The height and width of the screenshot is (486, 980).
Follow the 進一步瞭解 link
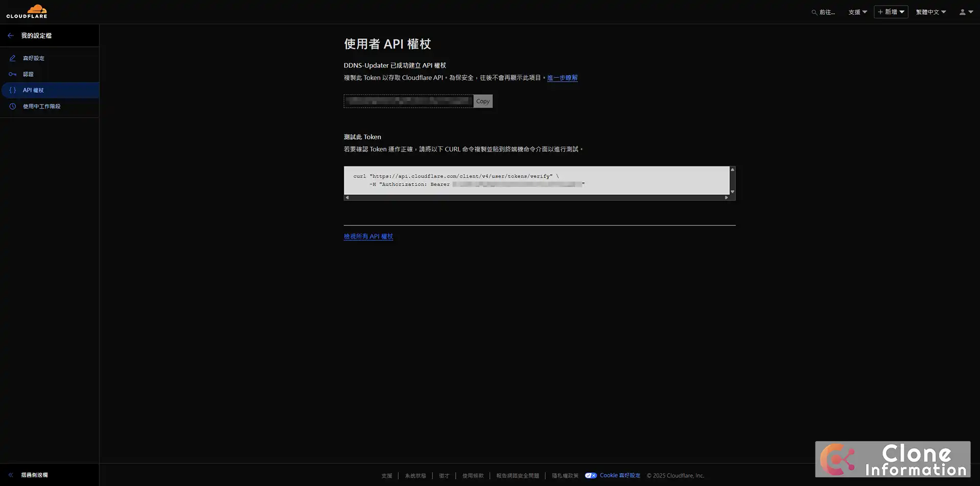pos(562,78)
